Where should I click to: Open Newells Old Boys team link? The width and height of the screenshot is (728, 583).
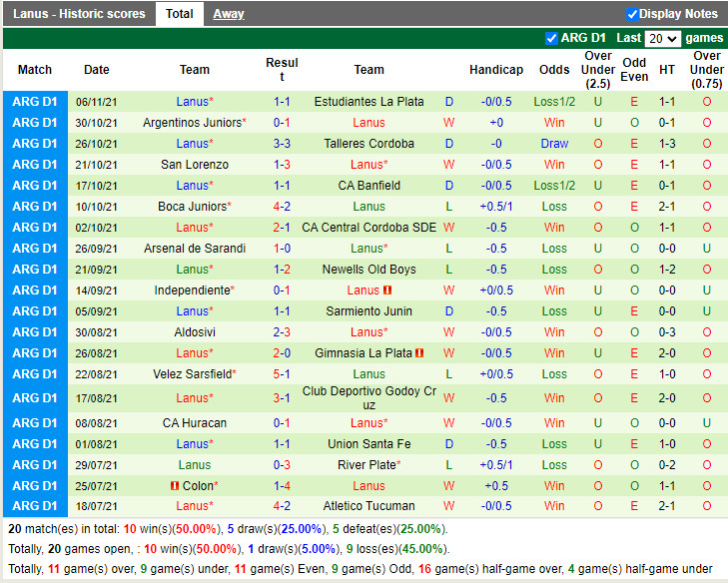coord(368,270)
